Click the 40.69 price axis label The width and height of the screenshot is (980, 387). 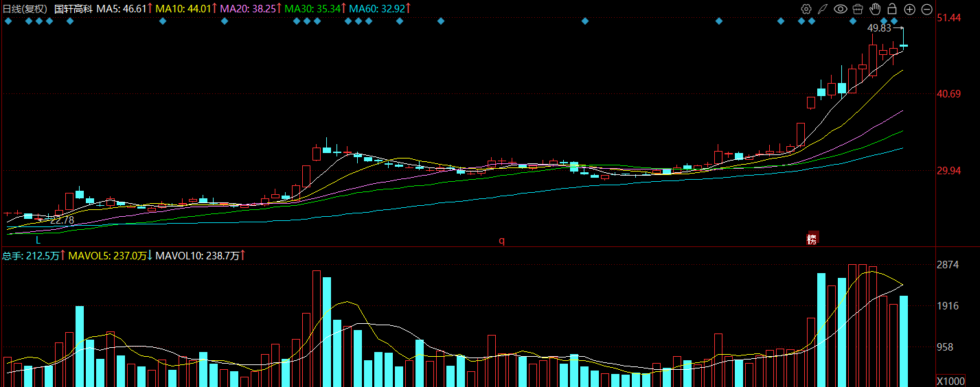948,94
